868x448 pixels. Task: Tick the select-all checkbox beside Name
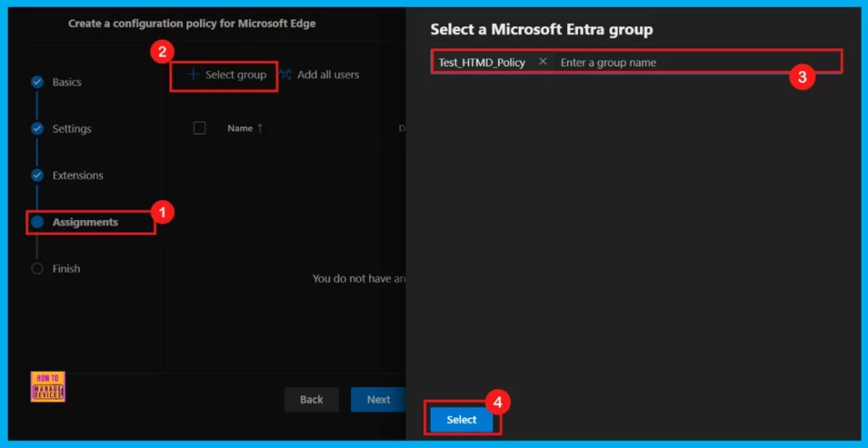click(x=199, y=129)
